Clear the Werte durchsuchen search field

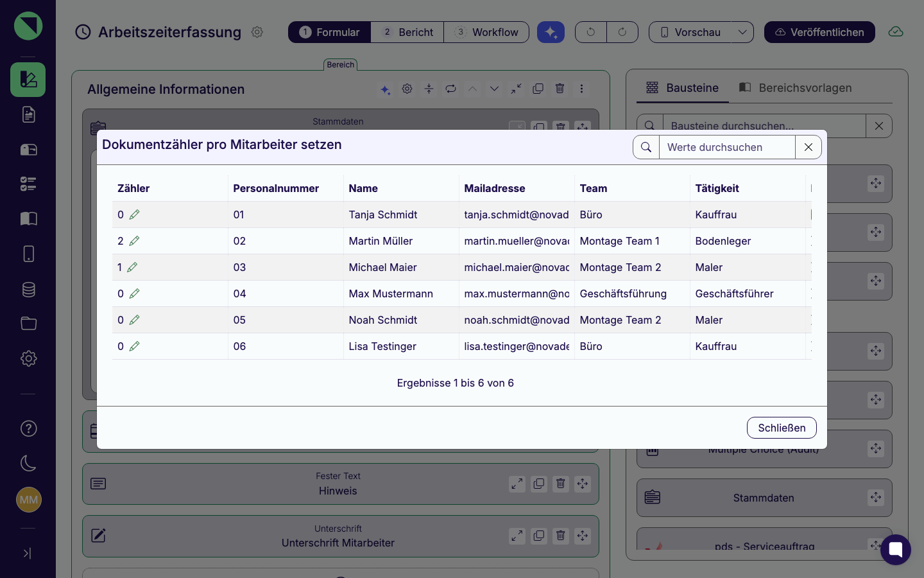click(809, 147)
